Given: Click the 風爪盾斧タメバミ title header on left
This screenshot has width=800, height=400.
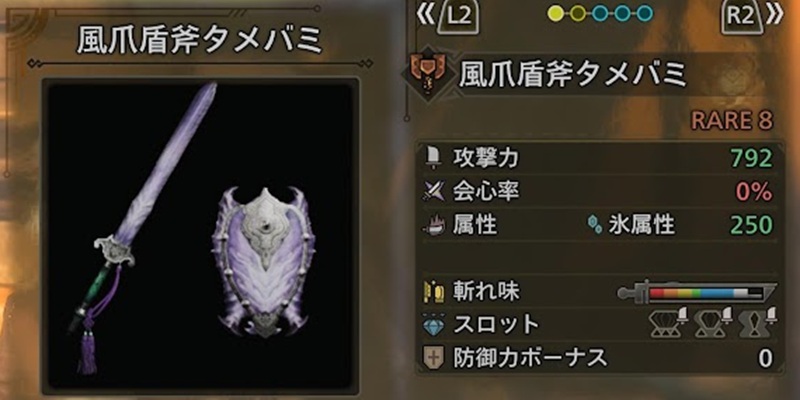Looking at the screenshot, I should click(199, 39).
